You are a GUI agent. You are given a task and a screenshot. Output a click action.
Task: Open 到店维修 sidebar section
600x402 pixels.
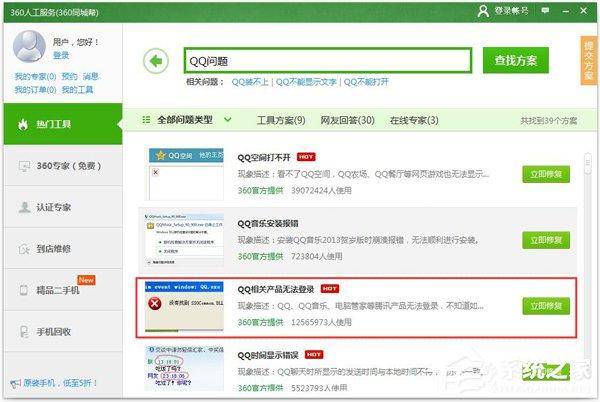click(63, 249)
